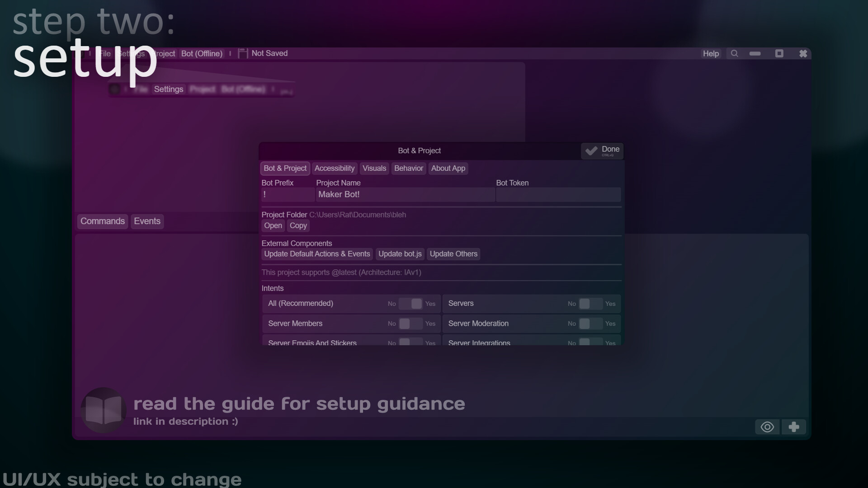Switch to the Visuals settings tab
Screen dimensions: 868x488
pyautogui.click(x=374, y=168)
